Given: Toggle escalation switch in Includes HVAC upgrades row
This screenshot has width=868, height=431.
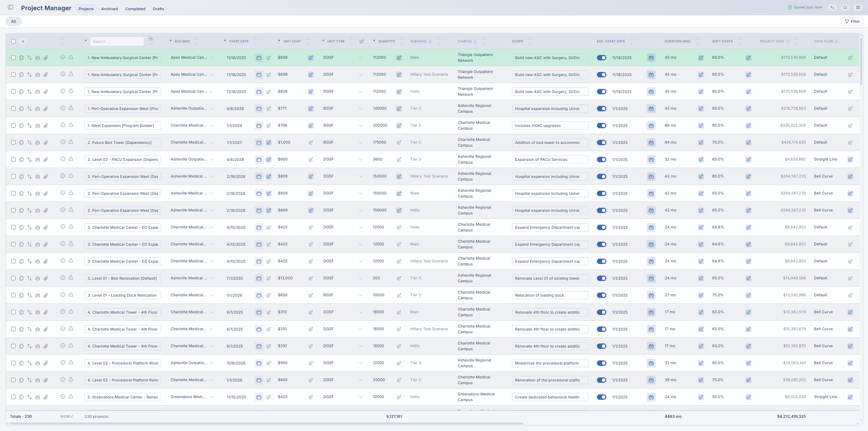Looking at the screenshot, I should pos(602,126).
